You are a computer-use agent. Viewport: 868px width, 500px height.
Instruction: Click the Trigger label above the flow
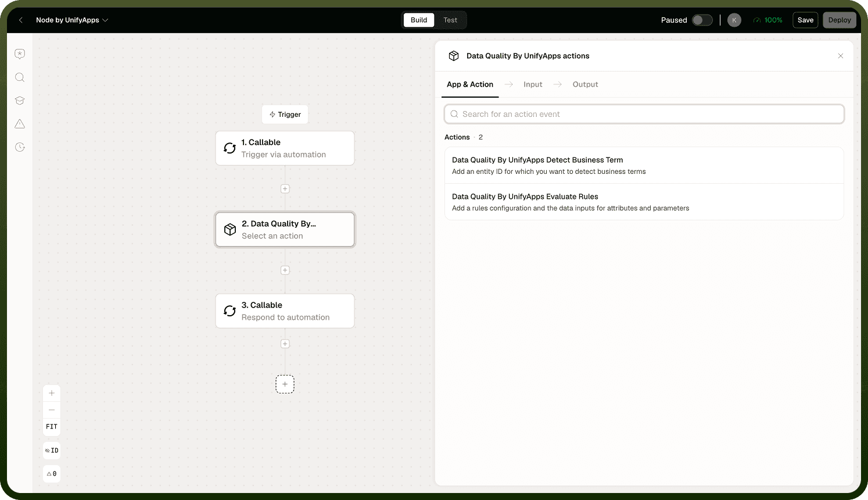click(285, 115)
